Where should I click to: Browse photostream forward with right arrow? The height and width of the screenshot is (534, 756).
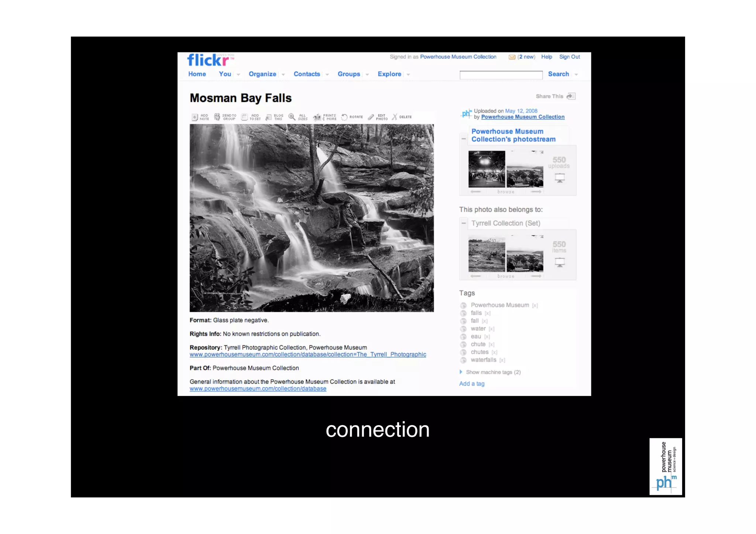pyautogui.click(x=536, y=192)
